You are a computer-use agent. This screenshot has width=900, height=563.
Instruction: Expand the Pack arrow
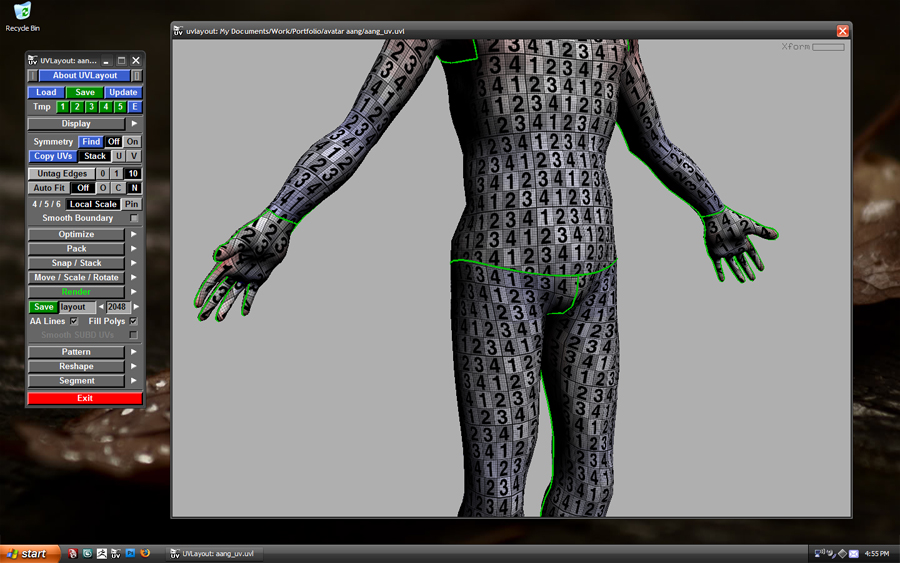[x=134, y=249]
